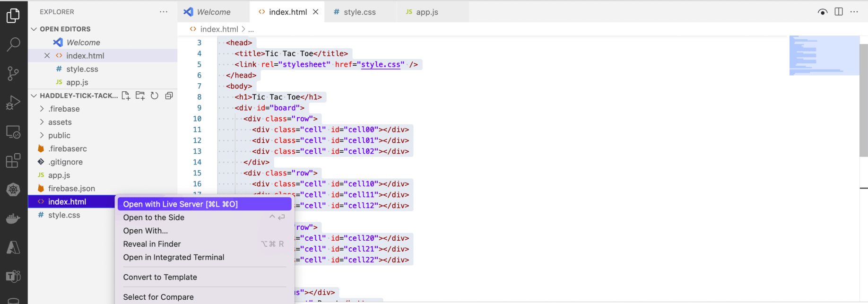Collapse the OPEN EDITORS section
The height and width of the screenshot is (304, 868).
(x=34, y=29)
